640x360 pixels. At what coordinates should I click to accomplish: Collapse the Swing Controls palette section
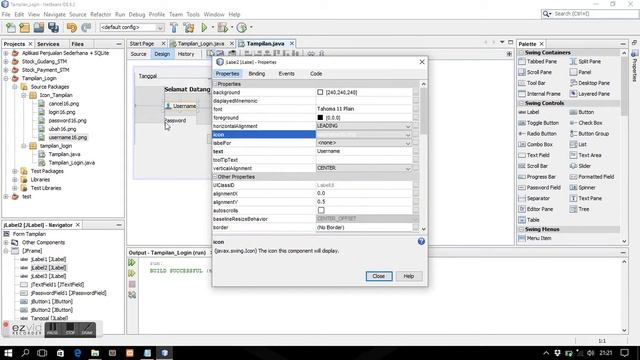[x=521, y=103]
